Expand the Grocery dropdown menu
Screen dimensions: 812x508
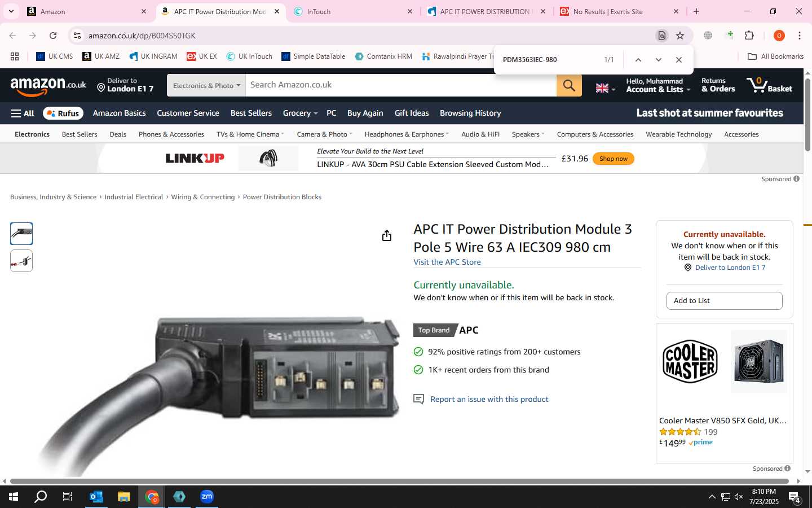(300, 113)
